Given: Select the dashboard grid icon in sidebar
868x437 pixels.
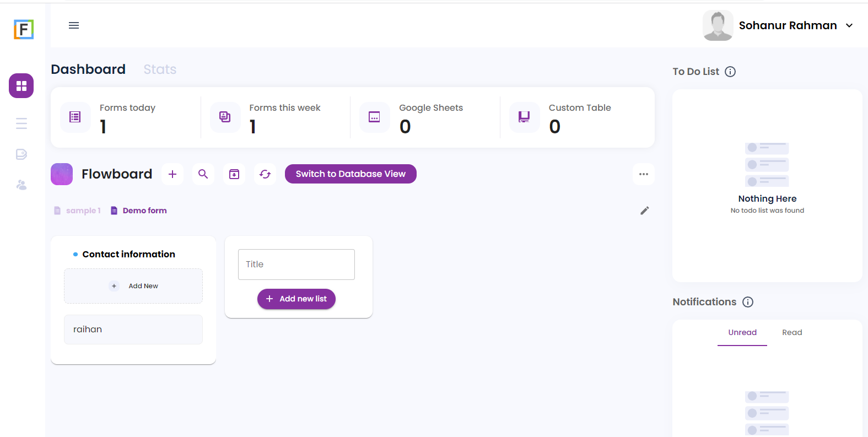Looking at the screenshot, I should click(21, 85).
